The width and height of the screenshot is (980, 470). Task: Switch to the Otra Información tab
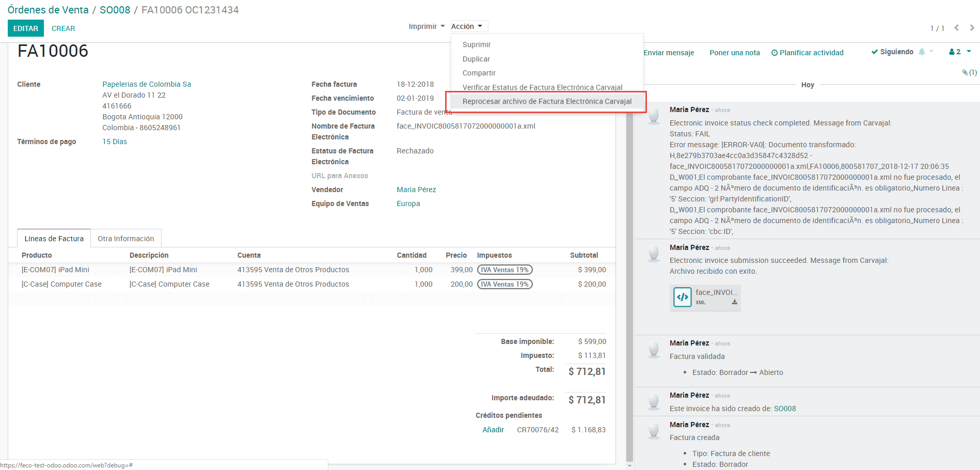[x=126, y=239]
